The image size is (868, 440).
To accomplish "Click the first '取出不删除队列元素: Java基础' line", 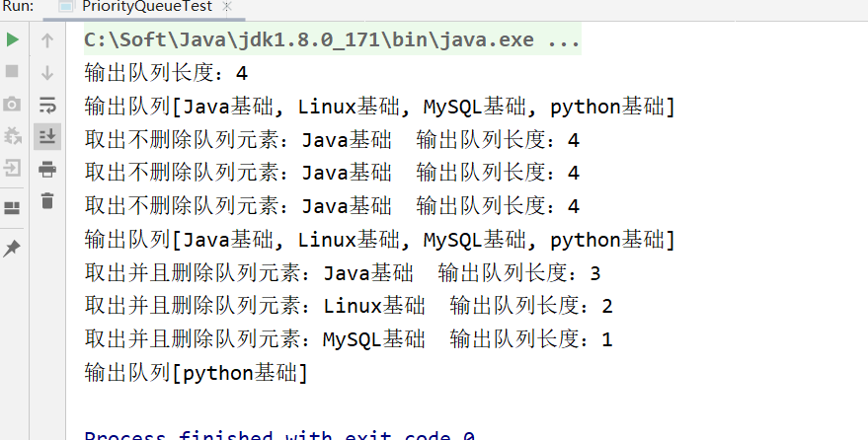I will 332,140.
